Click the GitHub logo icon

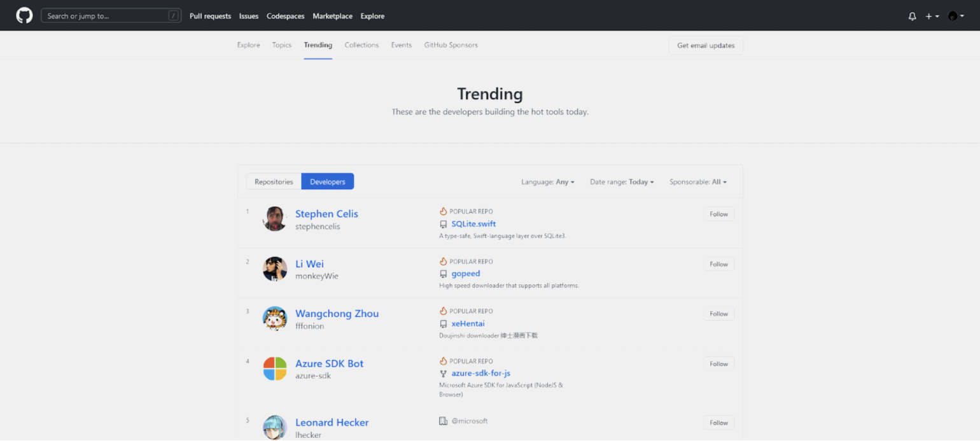click(x=24, y=16)
